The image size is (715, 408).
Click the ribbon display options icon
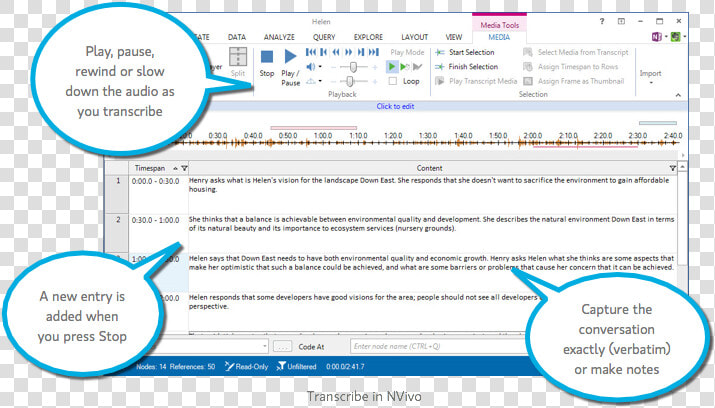(622, 21)
